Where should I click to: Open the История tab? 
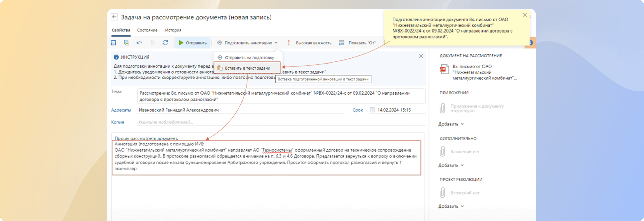[173, 30]
